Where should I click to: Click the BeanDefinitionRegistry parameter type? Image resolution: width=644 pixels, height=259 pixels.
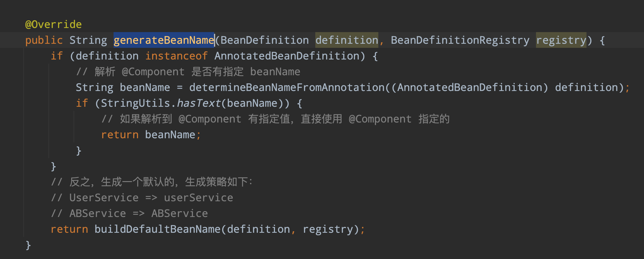pyautogui.click(x=460, y=40)
